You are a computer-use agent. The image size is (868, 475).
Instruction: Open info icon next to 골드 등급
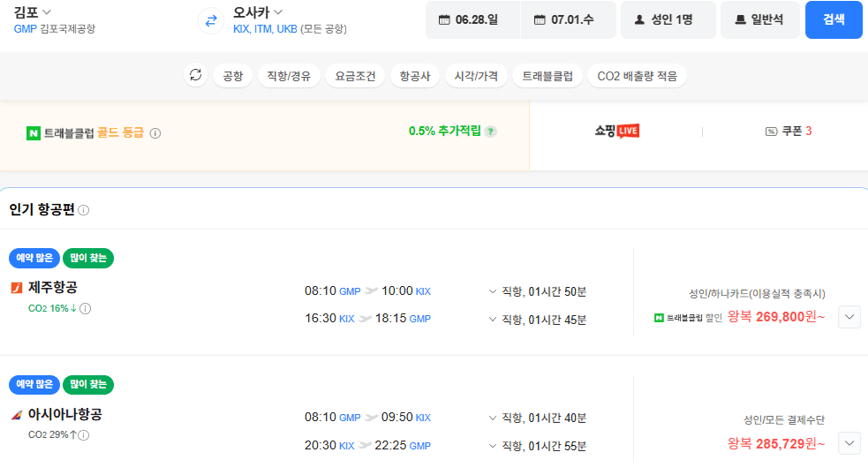click(155, 133)
